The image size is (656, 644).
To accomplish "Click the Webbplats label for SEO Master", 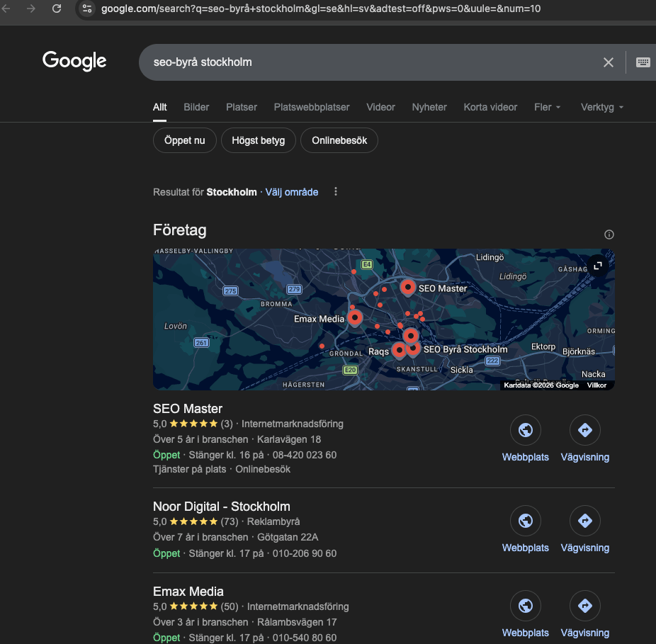I will 525,457.
